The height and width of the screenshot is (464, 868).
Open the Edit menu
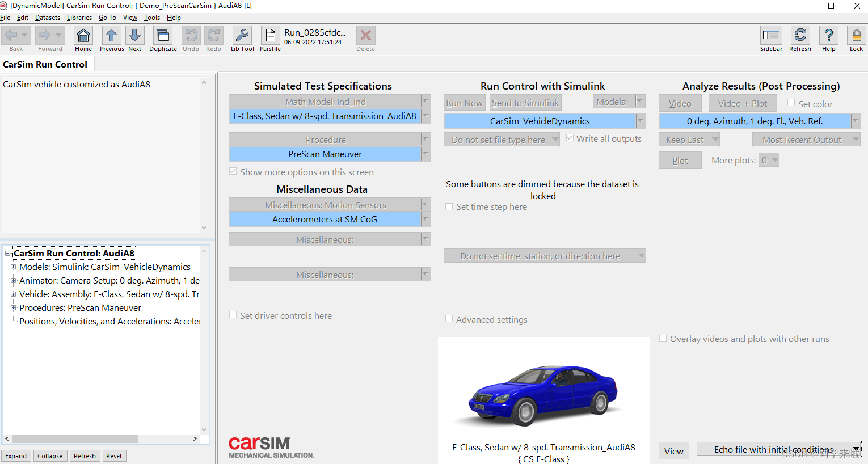[23, 18]
